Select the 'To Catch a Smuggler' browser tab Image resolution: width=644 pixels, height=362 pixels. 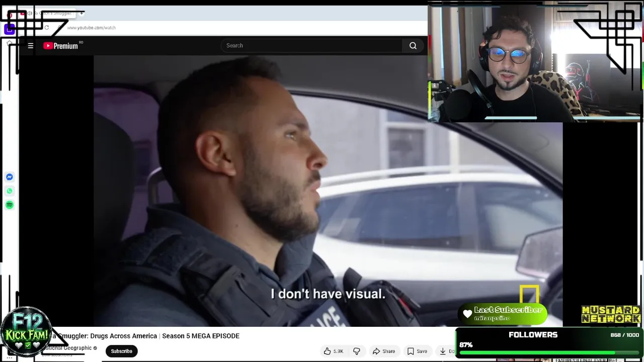48,13
